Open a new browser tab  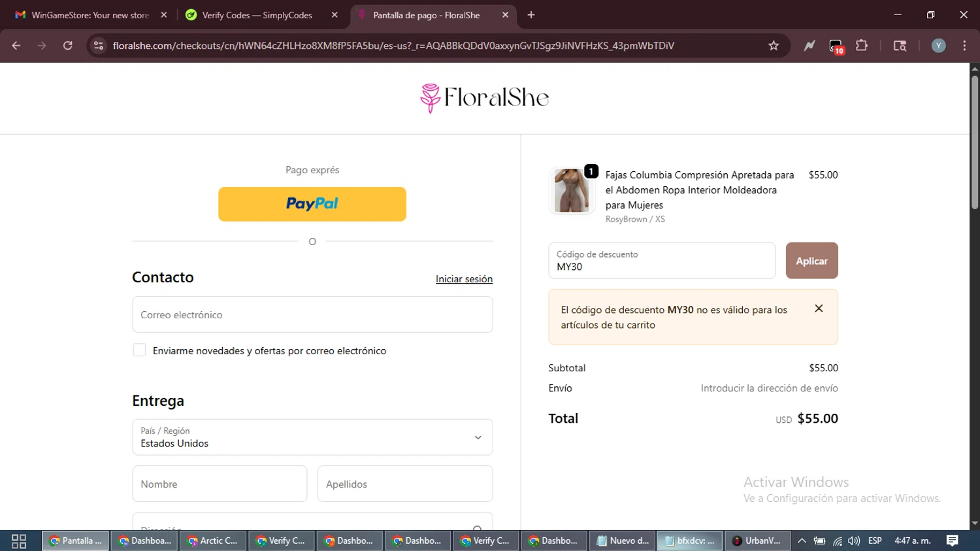pos(531,15)
